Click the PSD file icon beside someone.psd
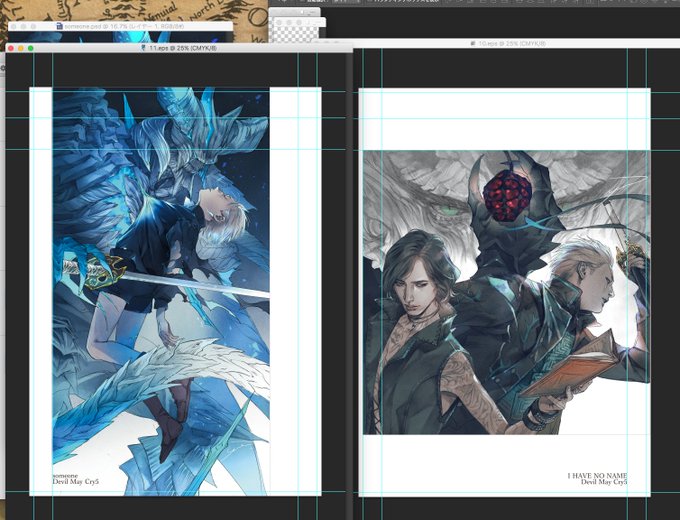Screen dimensions: 680x520 click(60, 26)
